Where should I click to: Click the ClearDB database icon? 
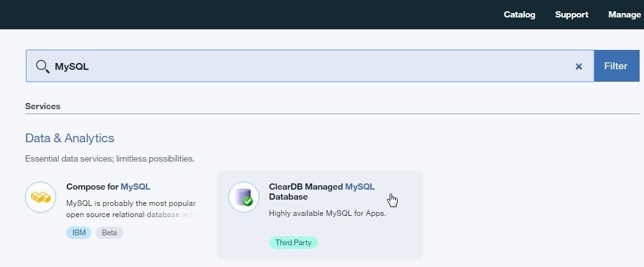pyautogui.click(x=244, y=197)
